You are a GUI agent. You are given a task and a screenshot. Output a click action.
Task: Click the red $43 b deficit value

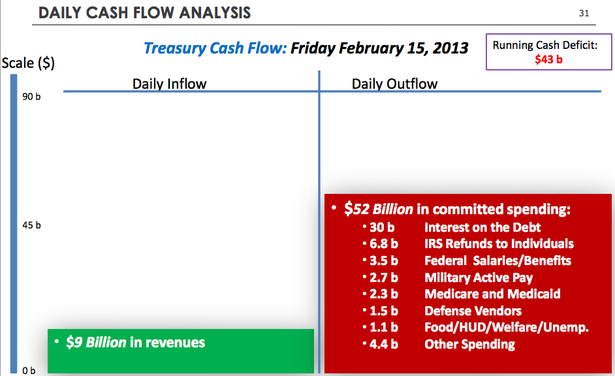coord(548,59)
